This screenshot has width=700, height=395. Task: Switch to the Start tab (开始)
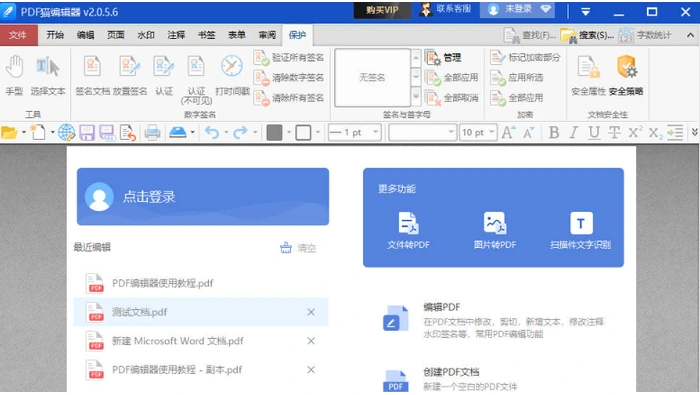pos(55,35)
